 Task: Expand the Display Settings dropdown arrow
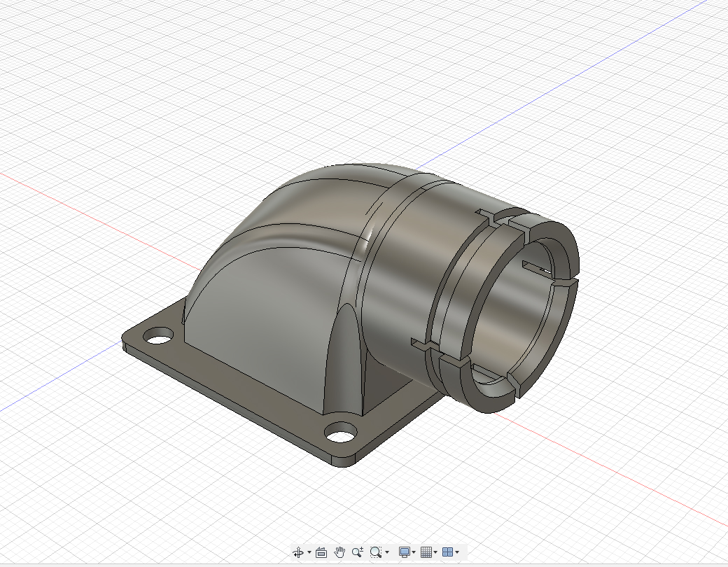[x=414, y=552]
